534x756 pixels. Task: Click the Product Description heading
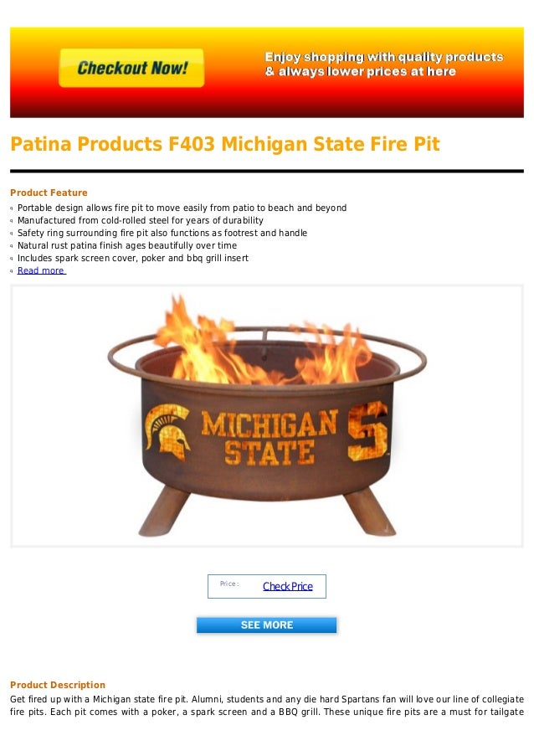(x=58, y=685)
